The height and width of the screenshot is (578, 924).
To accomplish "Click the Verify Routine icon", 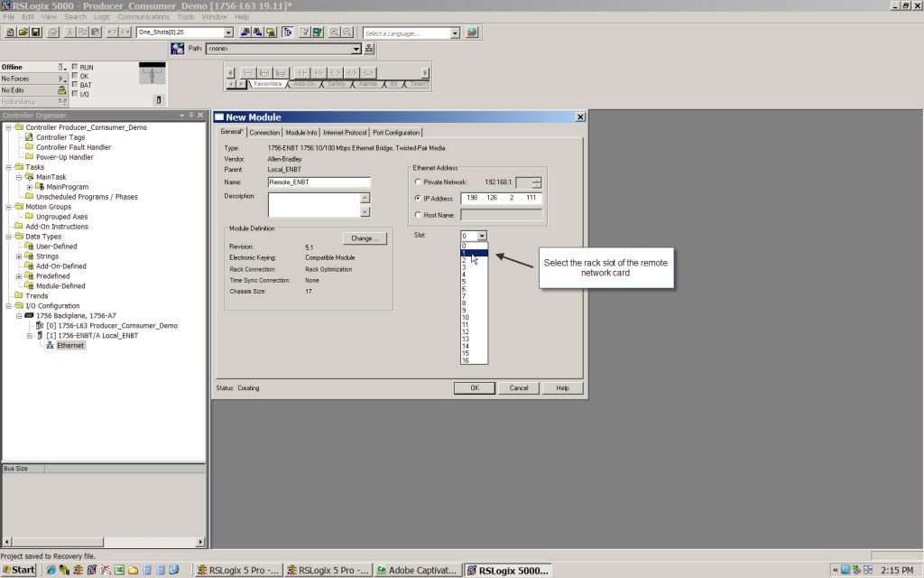I will (x=305, y=33).
